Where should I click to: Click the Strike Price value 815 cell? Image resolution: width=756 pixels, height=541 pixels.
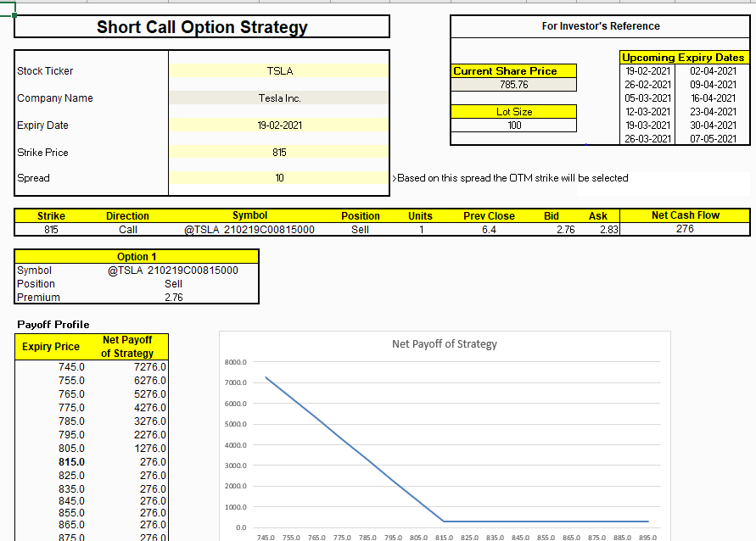279,153
